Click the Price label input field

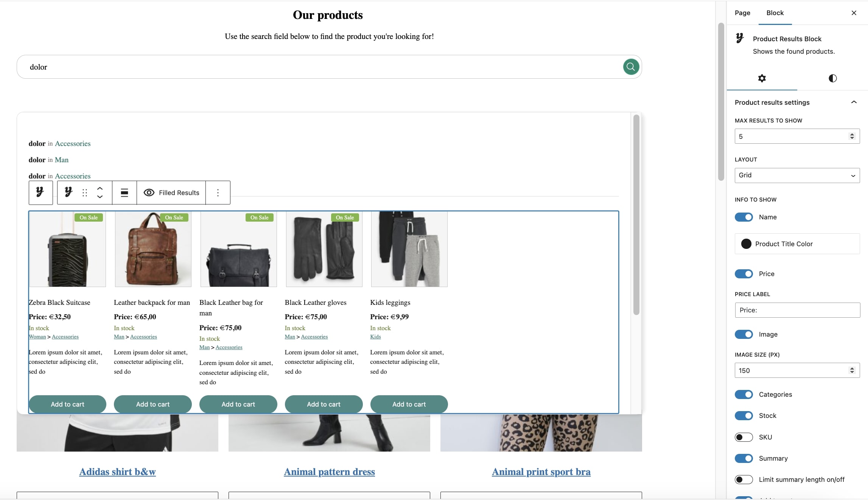(x=797, y=310)
